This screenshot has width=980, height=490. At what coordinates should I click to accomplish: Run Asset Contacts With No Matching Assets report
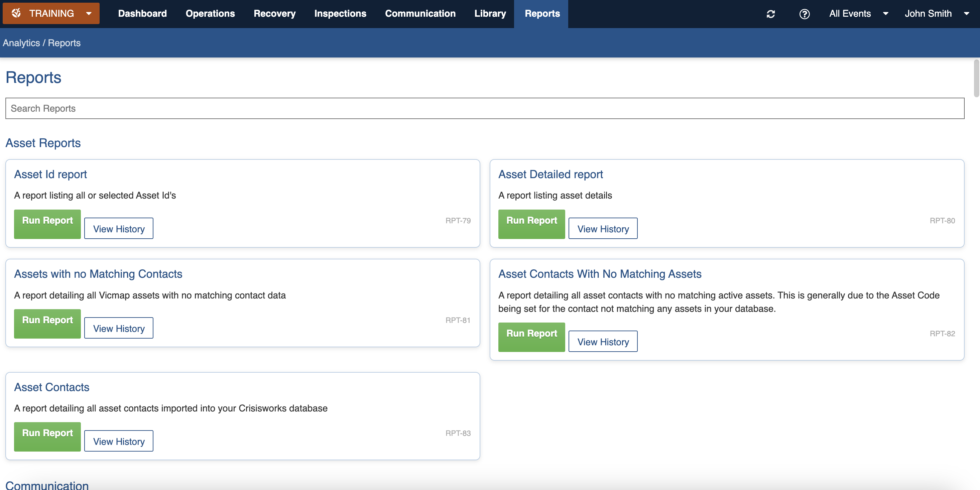click(x=531, y=337)
